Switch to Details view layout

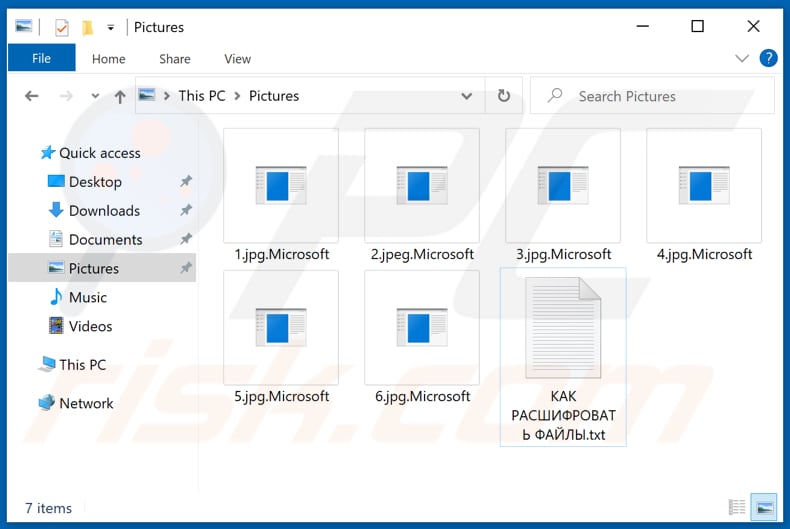737,507
